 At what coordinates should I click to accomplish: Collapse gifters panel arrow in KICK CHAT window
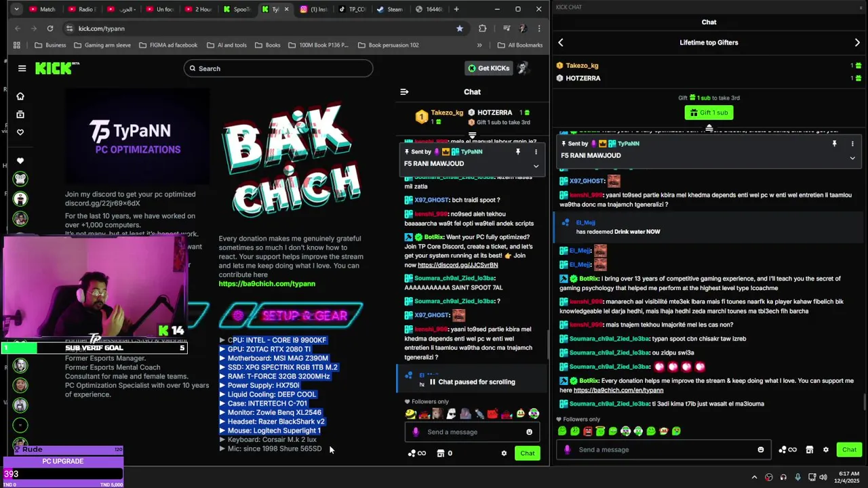coord(709,127)
